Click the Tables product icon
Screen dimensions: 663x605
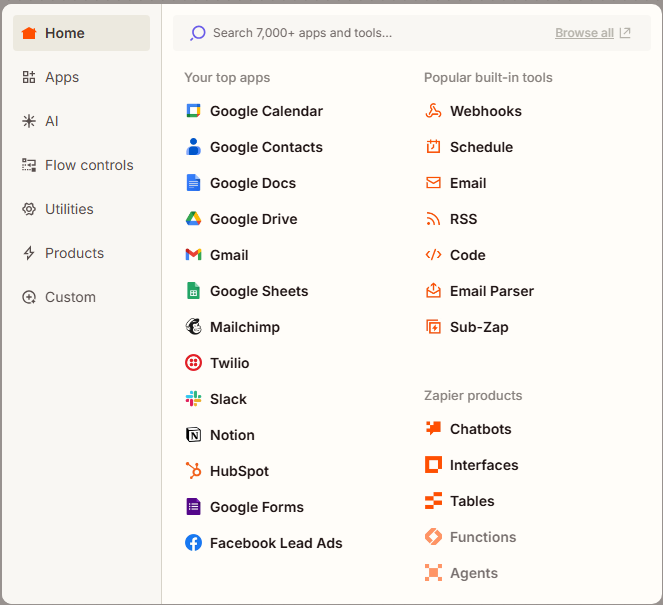coord(433,501)
